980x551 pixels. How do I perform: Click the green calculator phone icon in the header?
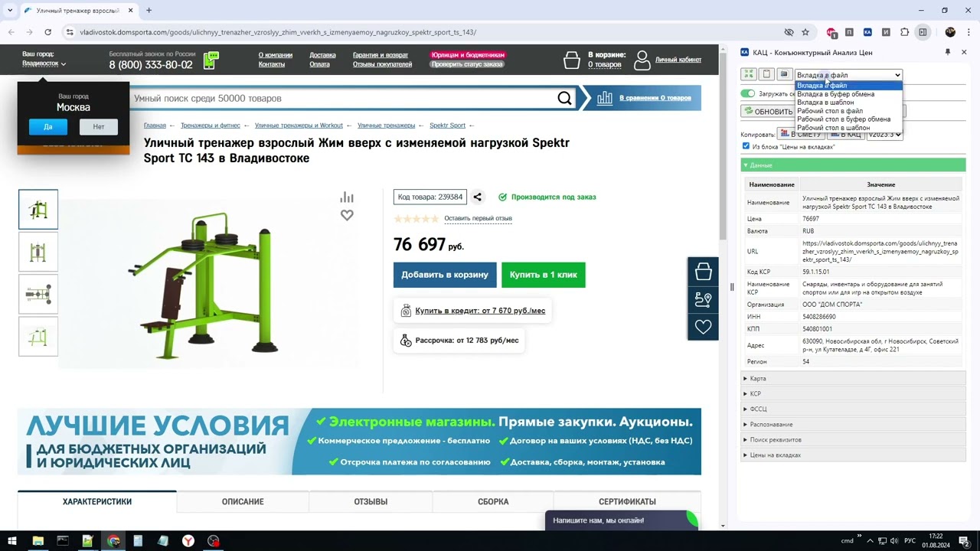pos(211,60)
